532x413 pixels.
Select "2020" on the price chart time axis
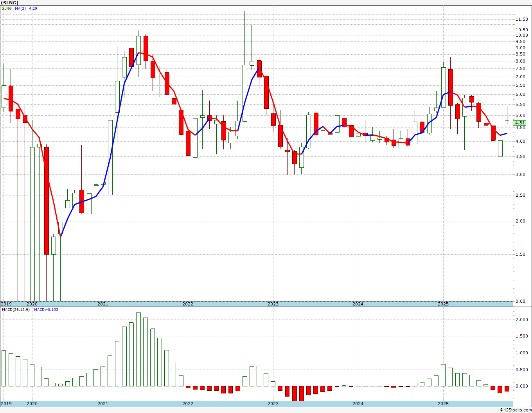[x=32, y=304]
